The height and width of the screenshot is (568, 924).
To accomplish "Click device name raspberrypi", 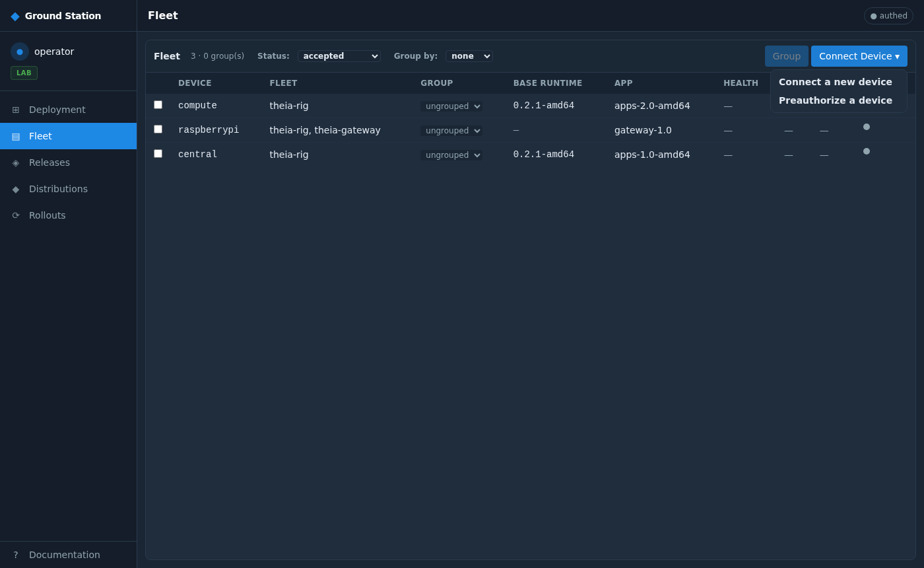I will (209, 130).
